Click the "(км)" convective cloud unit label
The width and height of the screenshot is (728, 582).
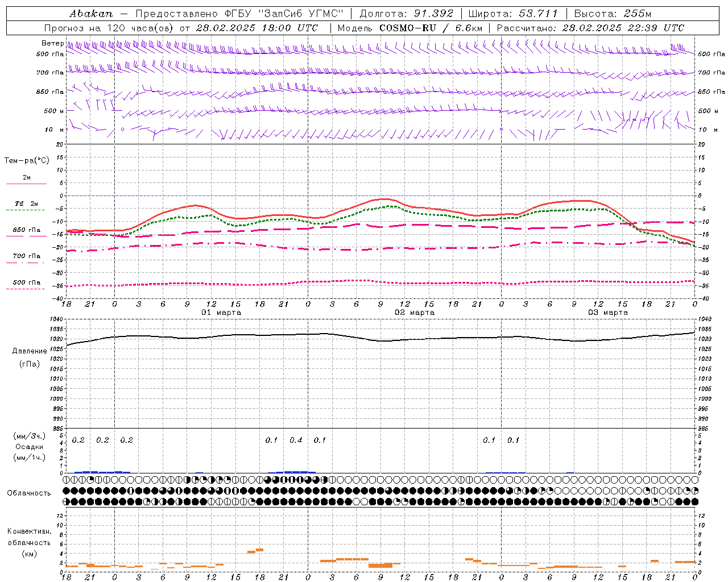30,554
